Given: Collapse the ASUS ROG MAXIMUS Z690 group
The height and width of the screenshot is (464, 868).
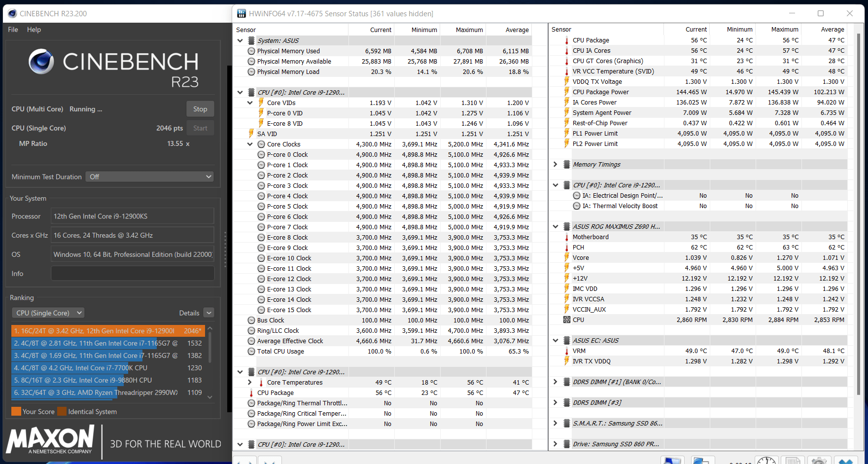Looking at the screenshot, I should click(556, 227).
